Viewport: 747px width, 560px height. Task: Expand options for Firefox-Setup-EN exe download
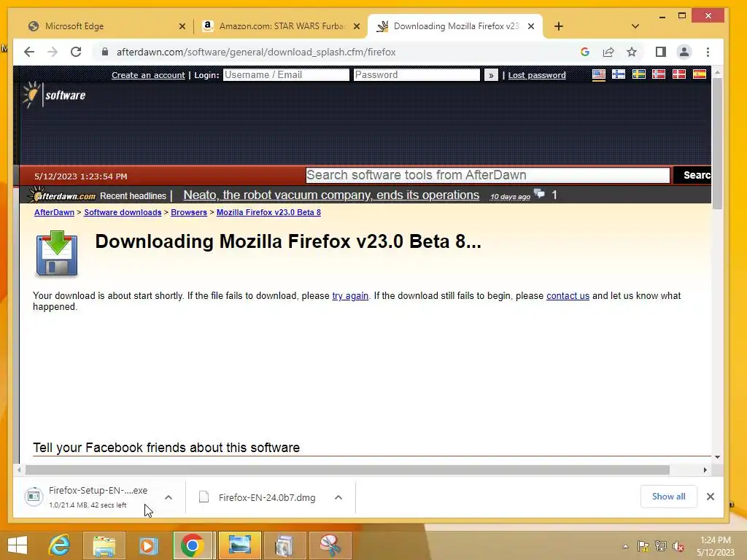coord(169,497)
